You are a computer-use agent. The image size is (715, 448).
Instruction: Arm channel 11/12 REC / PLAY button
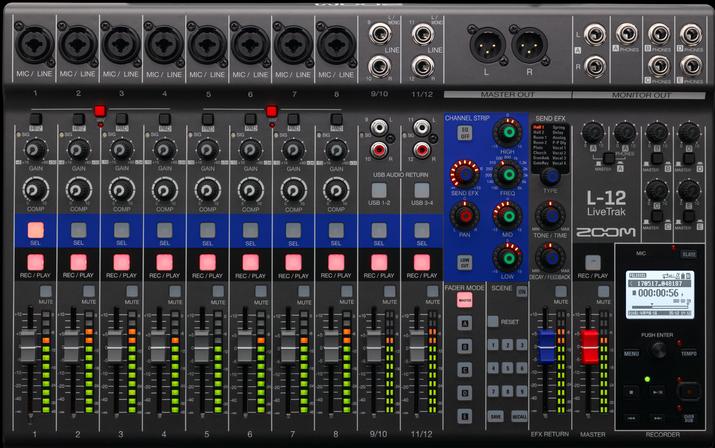[x=422, y=263]
